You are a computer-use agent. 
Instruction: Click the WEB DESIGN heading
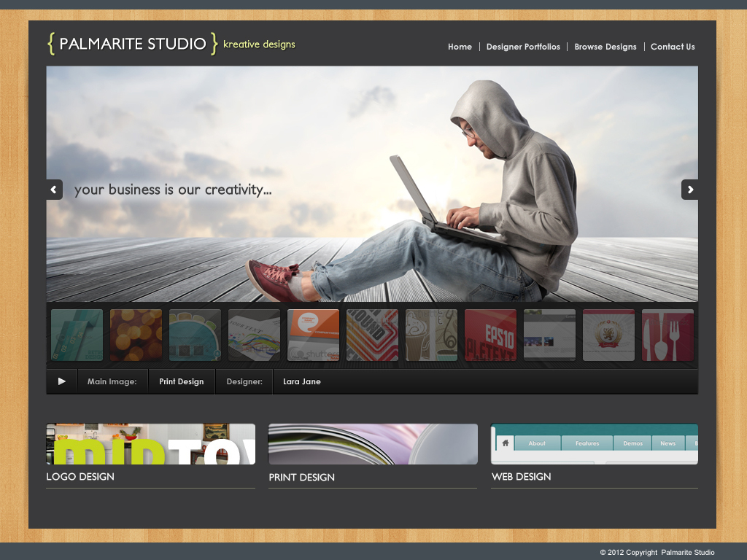pos(521,477)
